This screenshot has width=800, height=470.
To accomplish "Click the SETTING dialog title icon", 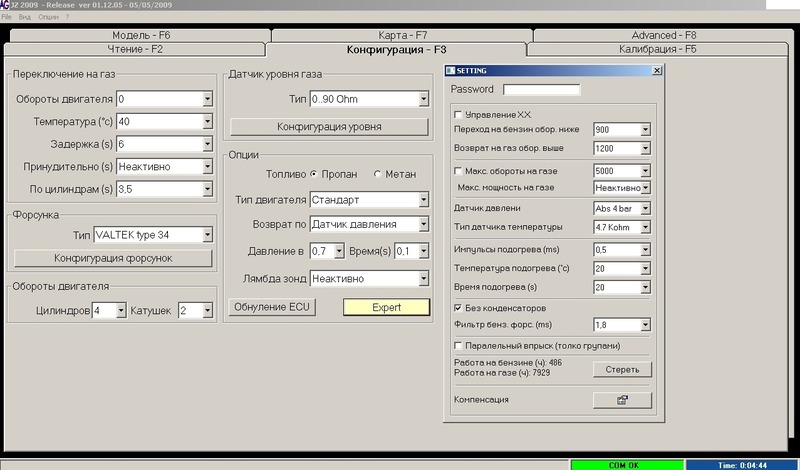I will point(450,72).
